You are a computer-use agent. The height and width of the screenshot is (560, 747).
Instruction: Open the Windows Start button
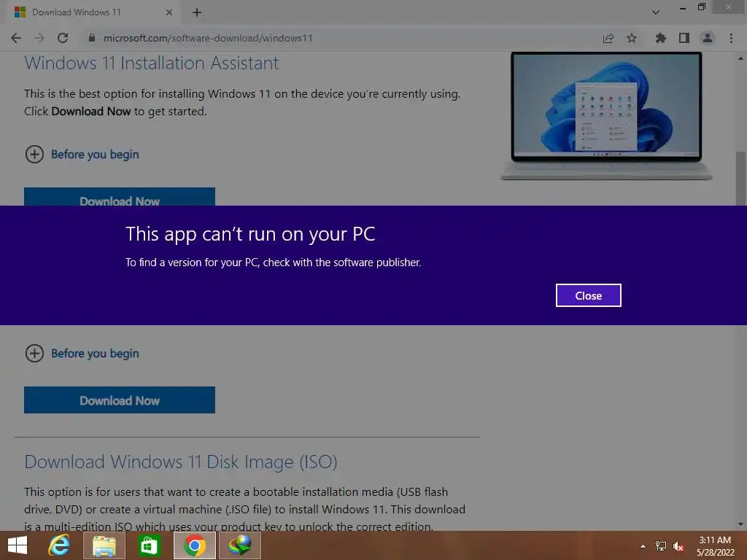(18, 545)
